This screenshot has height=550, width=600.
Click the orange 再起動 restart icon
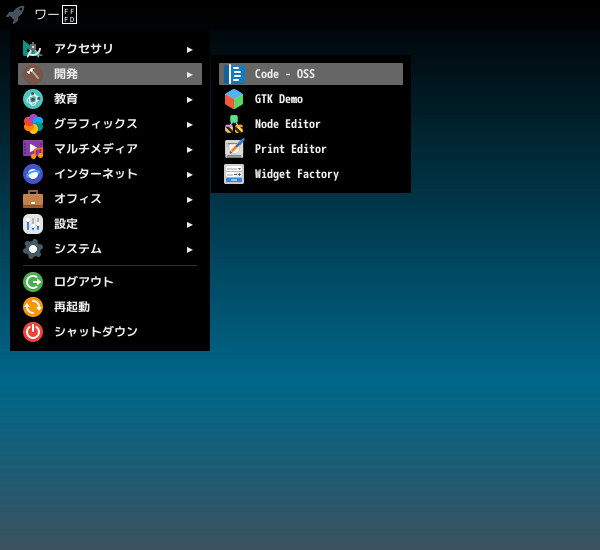[33, 307]
